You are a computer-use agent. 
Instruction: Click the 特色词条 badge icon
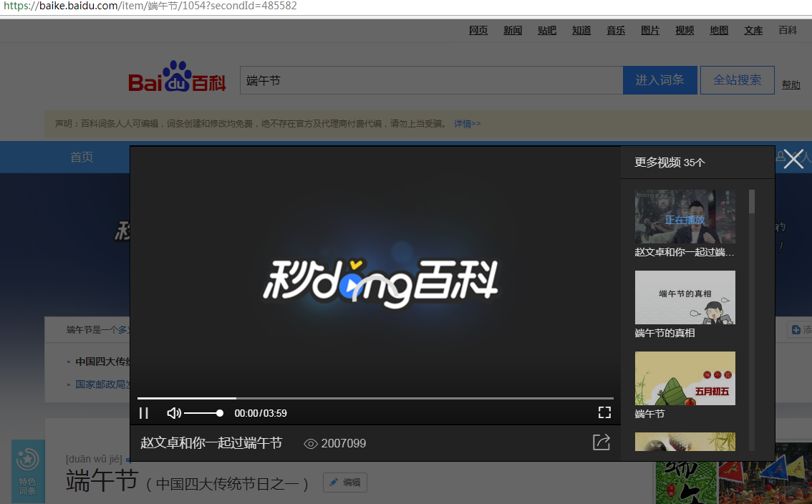coord(28,471)
